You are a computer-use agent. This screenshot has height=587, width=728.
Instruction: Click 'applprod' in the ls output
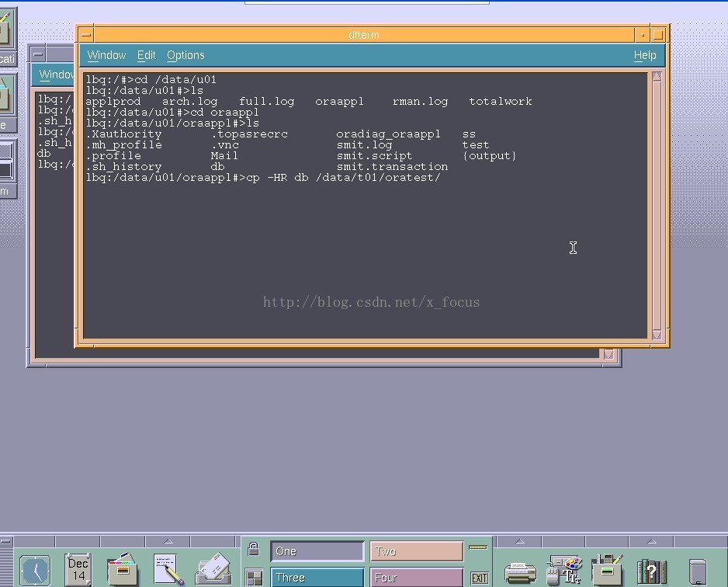click(x=113, y=102)
